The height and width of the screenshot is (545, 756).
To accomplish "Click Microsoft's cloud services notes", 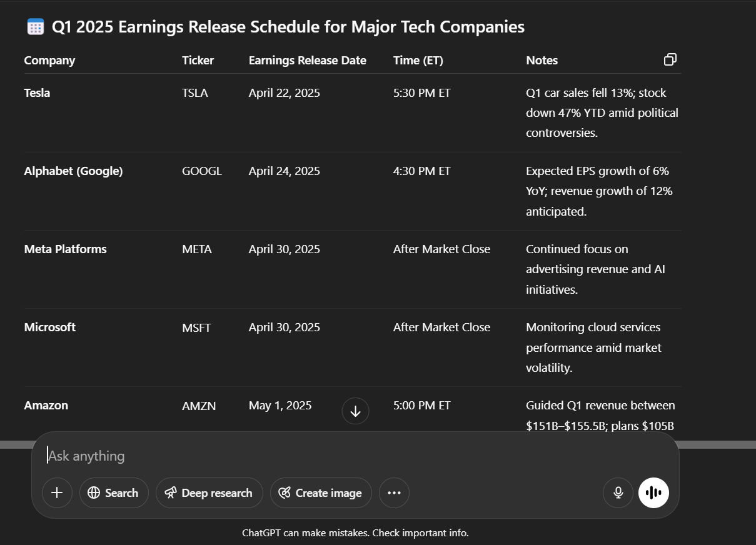I will [593, 347].
